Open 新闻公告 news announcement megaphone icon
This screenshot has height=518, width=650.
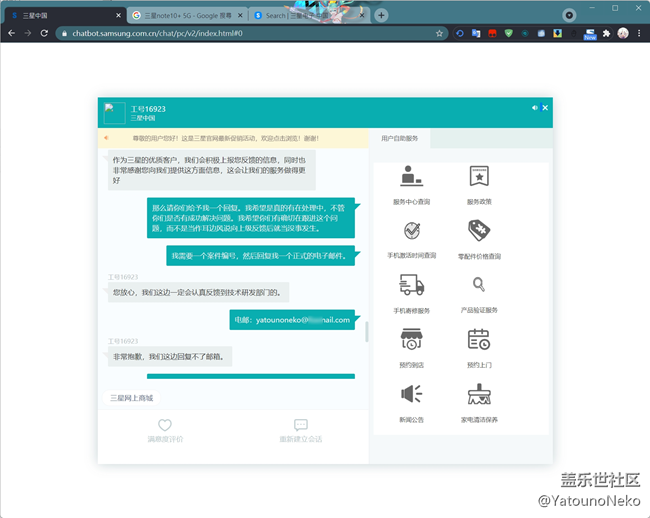click(412, 394)
